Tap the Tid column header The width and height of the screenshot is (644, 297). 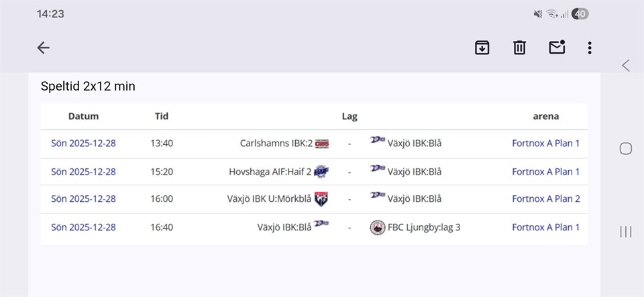coord(162,116)
